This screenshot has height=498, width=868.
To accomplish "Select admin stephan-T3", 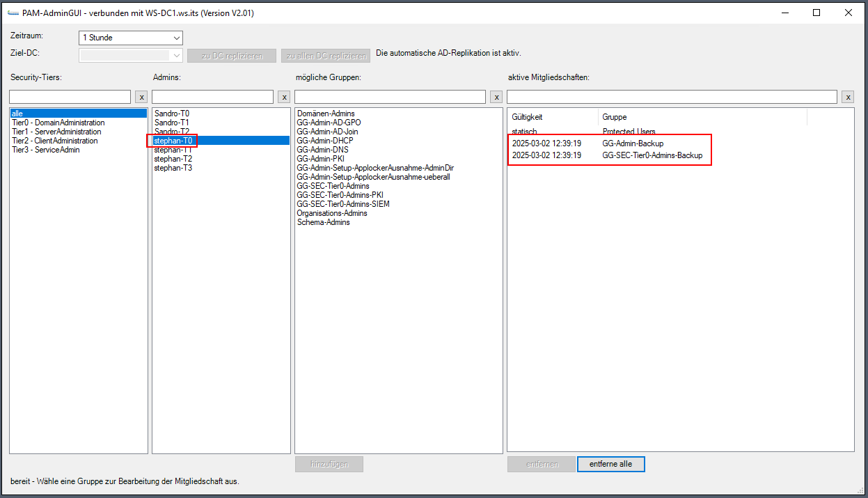I will [x=221, y=168].
